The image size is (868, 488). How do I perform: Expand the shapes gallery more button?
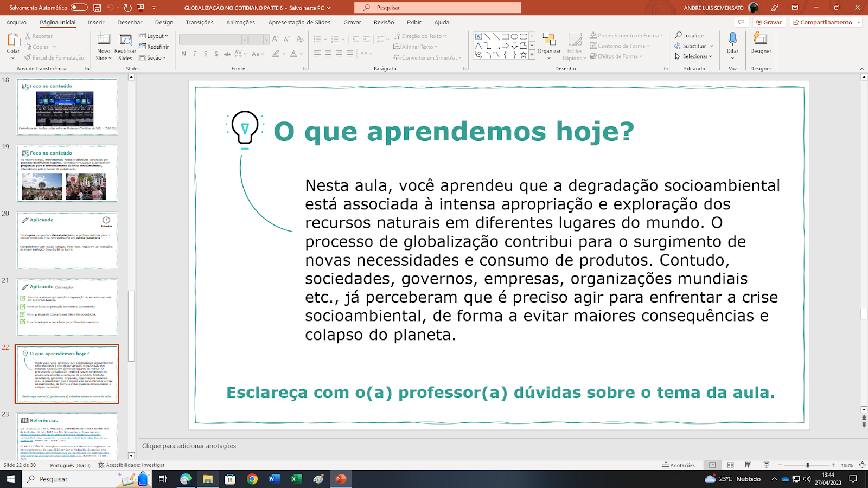(532, 55)
